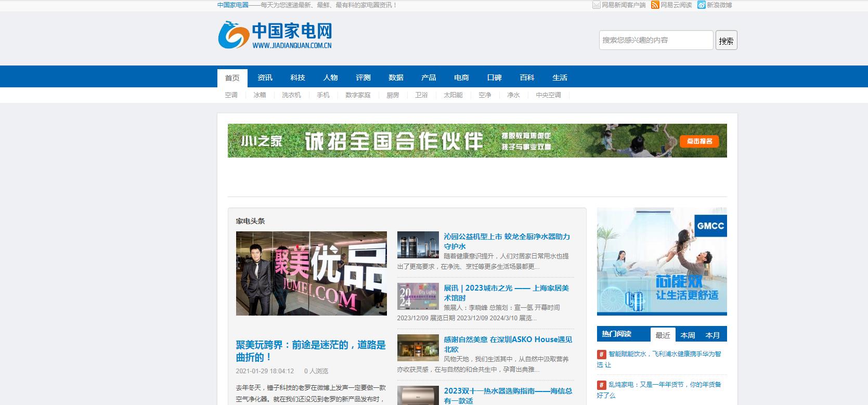This screenshot has height=405, width=868.
Task: Open the 新浪微博 icon link
Action: point(702,5)
